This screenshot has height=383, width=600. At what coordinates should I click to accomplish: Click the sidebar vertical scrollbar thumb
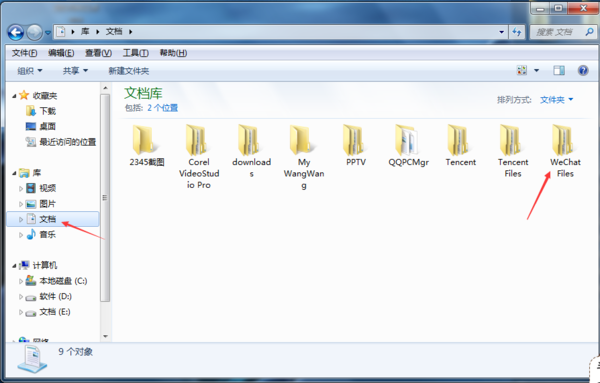105,198
